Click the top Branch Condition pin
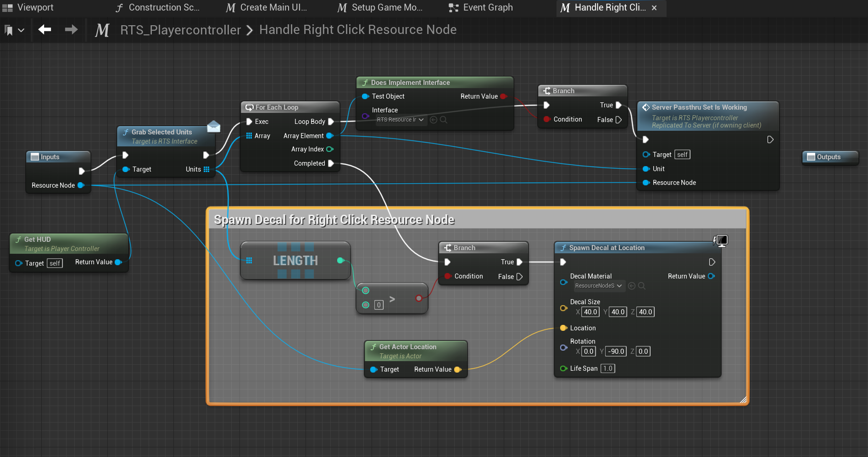This screenshot has width=868, height=457. point(547,119)
